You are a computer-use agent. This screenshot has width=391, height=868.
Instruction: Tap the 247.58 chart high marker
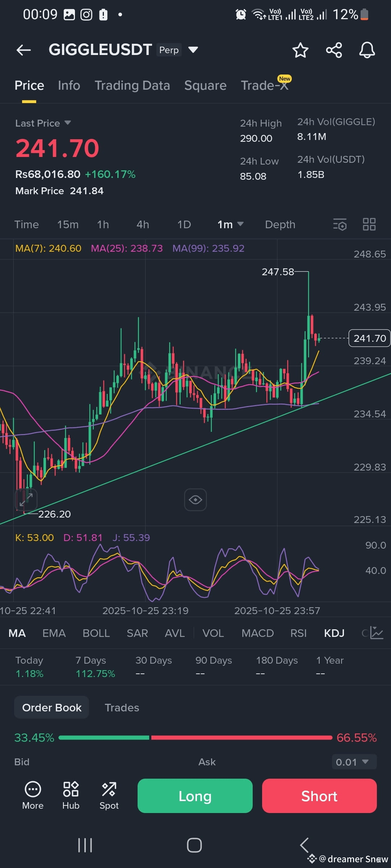tap(278, 272)
